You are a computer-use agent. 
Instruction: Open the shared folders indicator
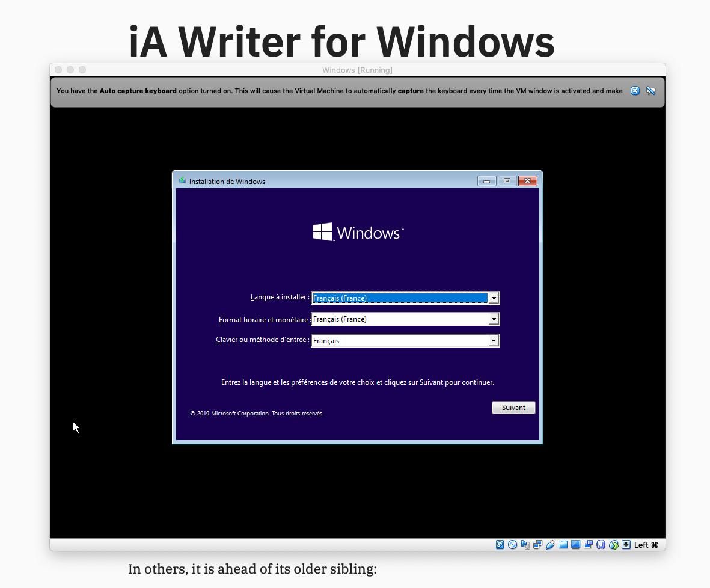pyautogui.click(x=563, y=545)
